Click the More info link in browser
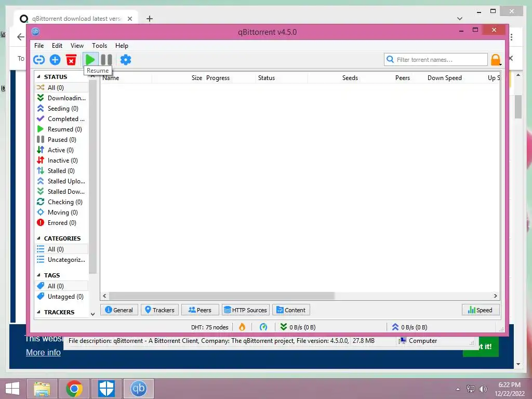Viewport: 532px width, 399px height. [44, 353]
